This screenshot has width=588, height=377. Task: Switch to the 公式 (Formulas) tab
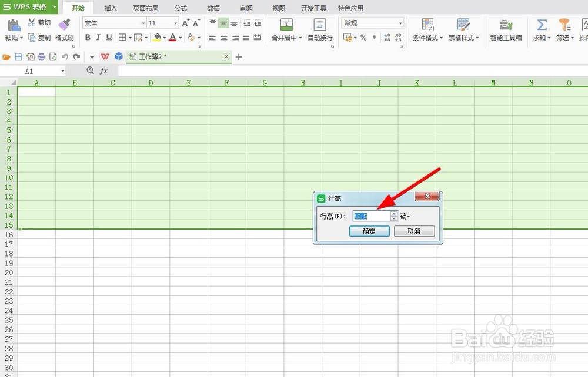pos(181,8)
